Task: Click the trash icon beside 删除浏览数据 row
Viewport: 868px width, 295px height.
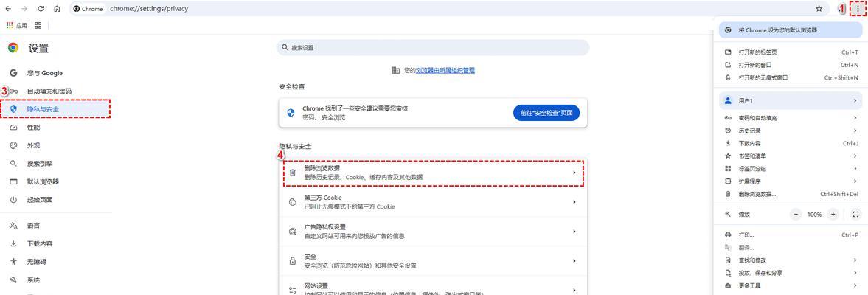Action: tap(293, 173)
